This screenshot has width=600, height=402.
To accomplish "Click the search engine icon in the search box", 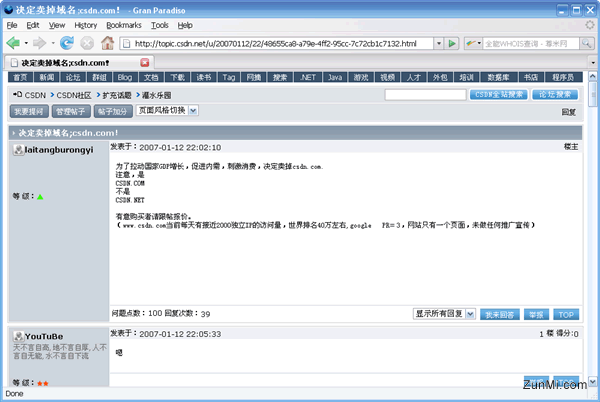I will [x=471, y=43].
